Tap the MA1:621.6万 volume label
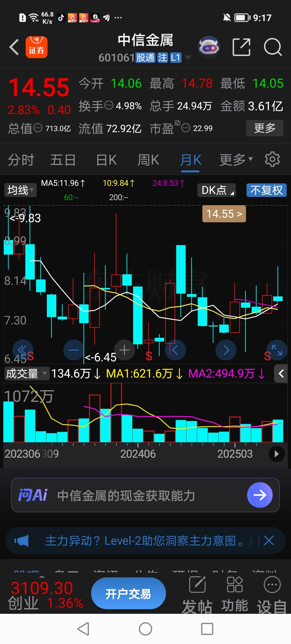 [144, 374]
